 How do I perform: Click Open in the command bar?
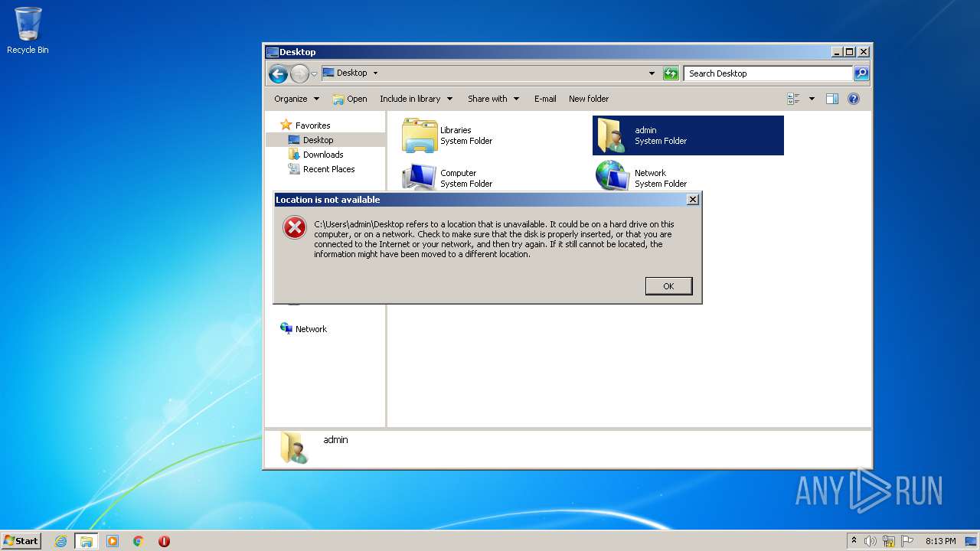(x=350, y=99)
